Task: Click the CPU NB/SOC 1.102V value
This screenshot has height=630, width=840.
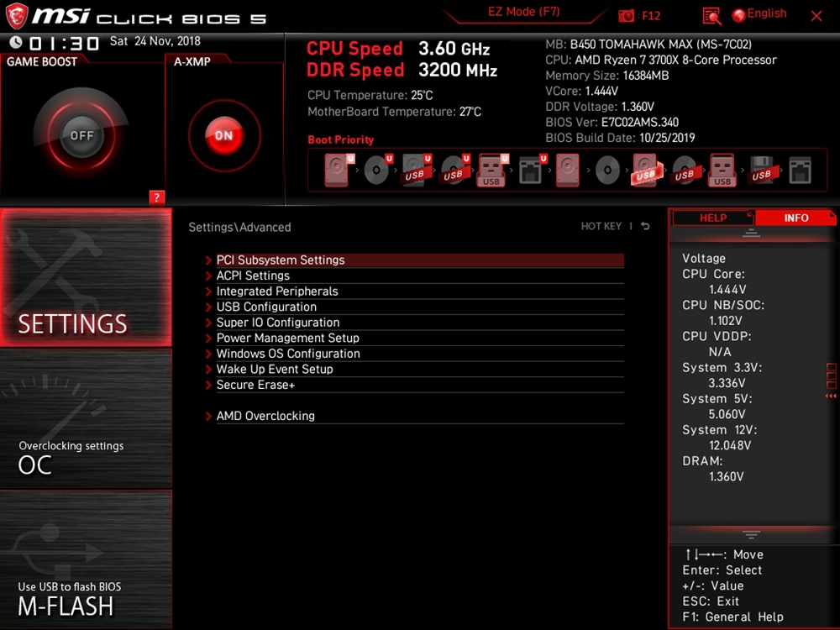Action: tap(726, 320)
